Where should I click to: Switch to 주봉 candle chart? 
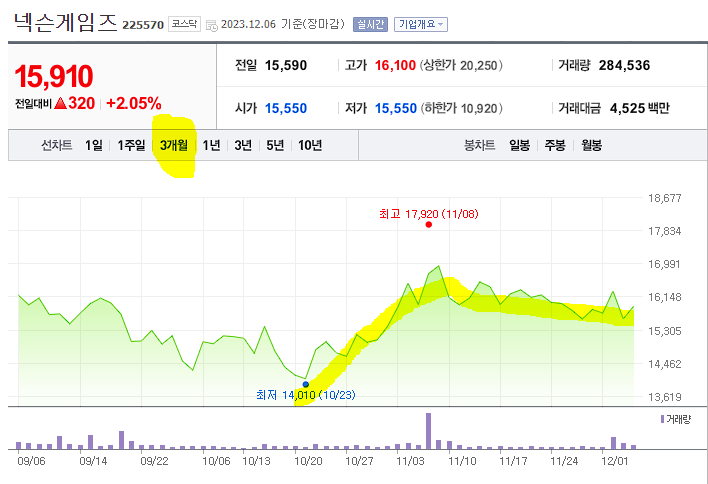tap(555, 145)
